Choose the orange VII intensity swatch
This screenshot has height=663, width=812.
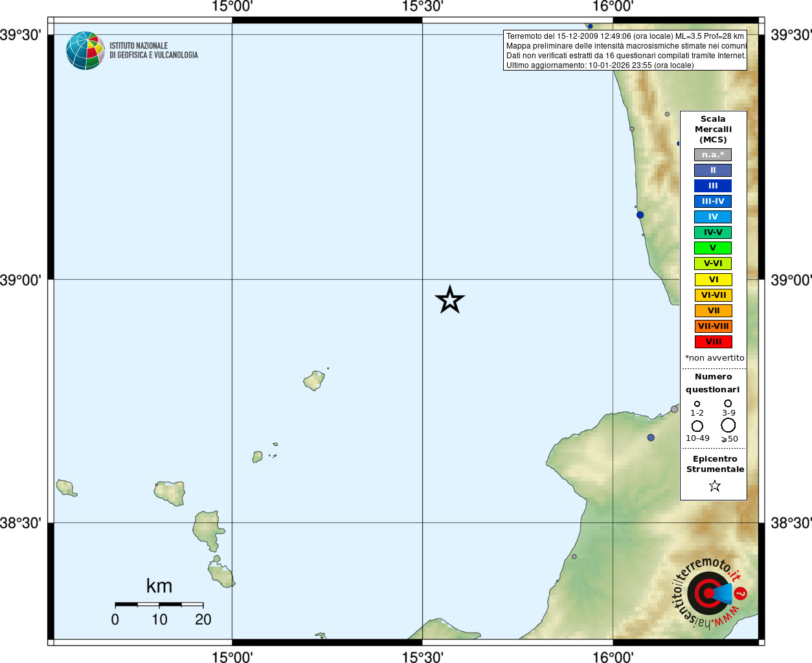pos(713,311)
